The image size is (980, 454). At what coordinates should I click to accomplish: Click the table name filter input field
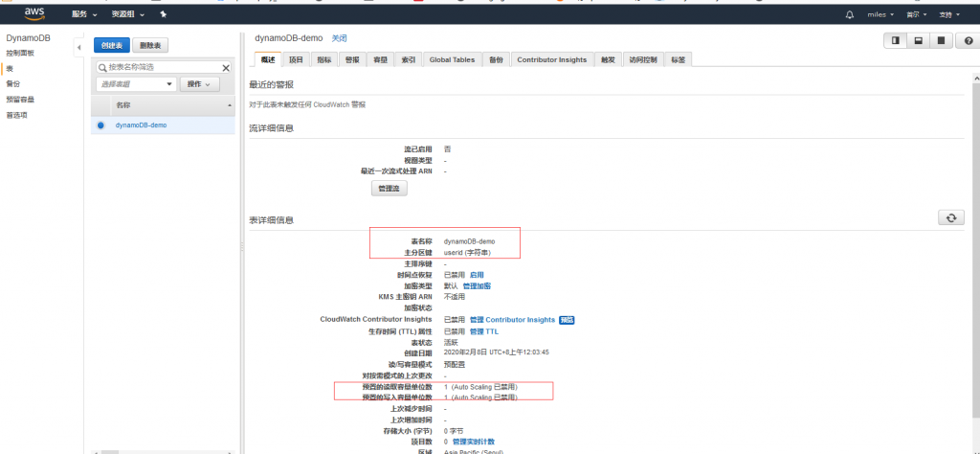[x=164, y=68]
